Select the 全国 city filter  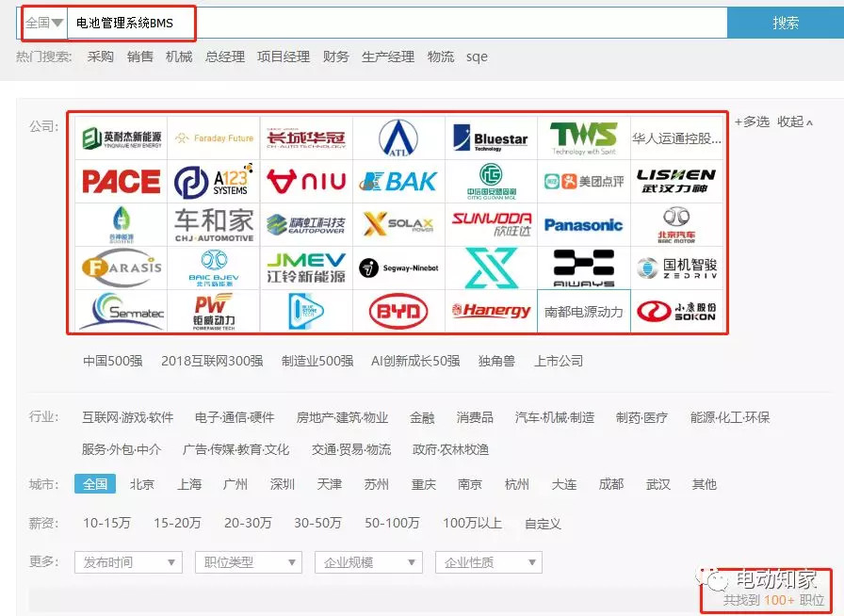(95, 484)
